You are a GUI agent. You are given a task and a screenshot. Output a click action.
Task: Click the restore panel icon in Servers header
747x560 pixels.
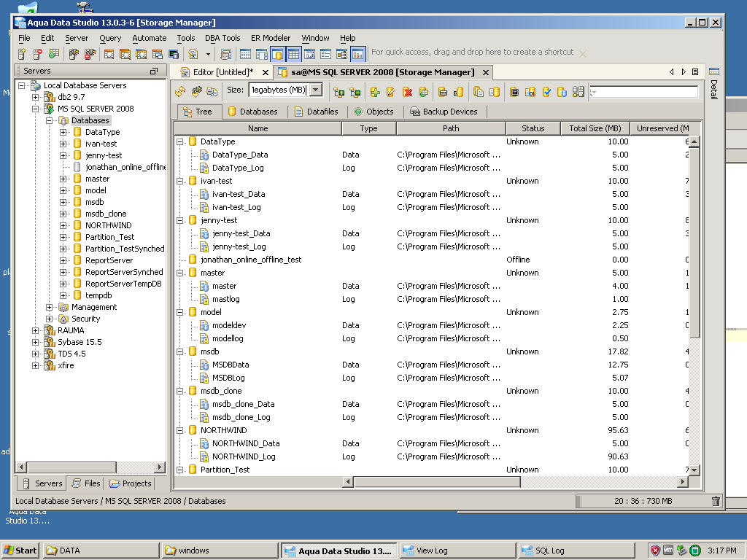(153, 71)
